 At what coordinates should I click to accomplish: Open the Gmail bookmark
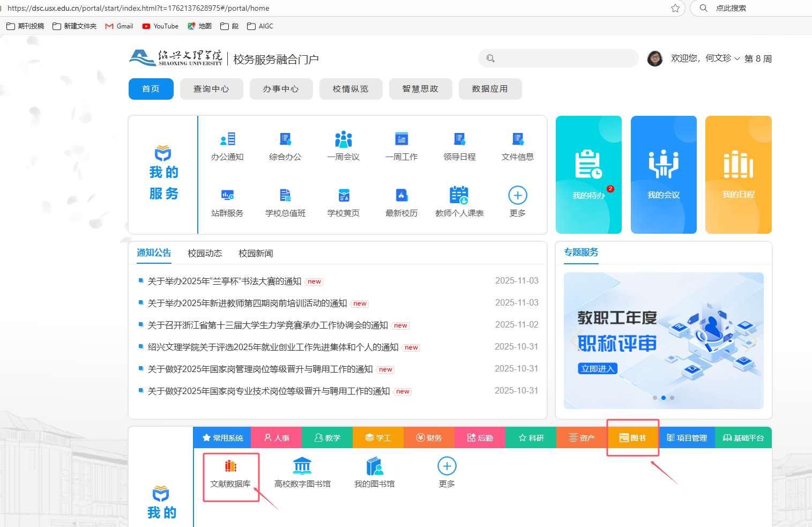[x=120, y=26]
